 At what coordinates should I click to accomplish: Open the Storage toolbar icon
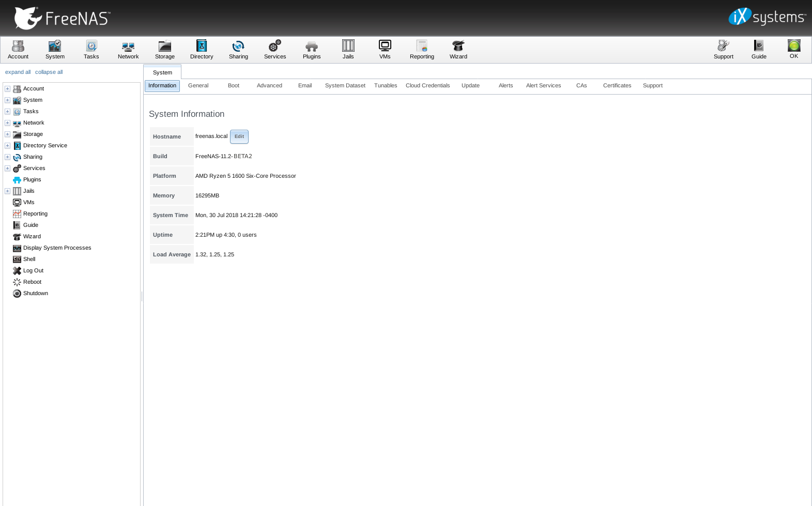click(x=164, y=50)
